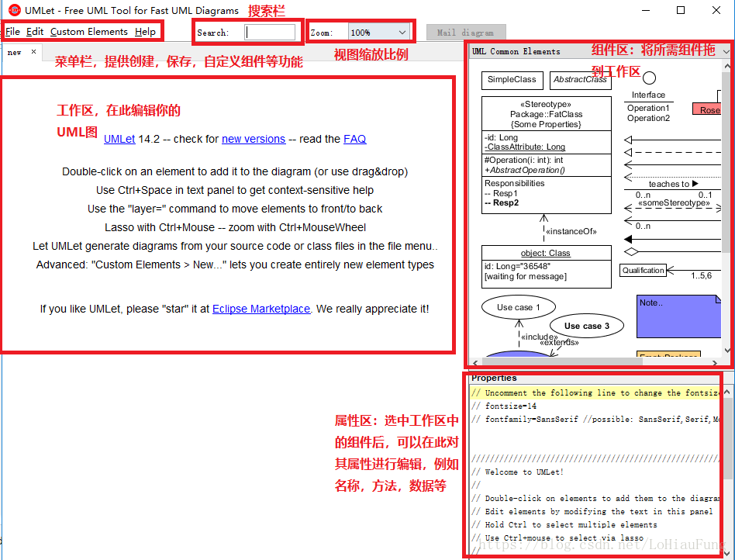Select the dashed hollow triangle realization arrow

point(672,153)
